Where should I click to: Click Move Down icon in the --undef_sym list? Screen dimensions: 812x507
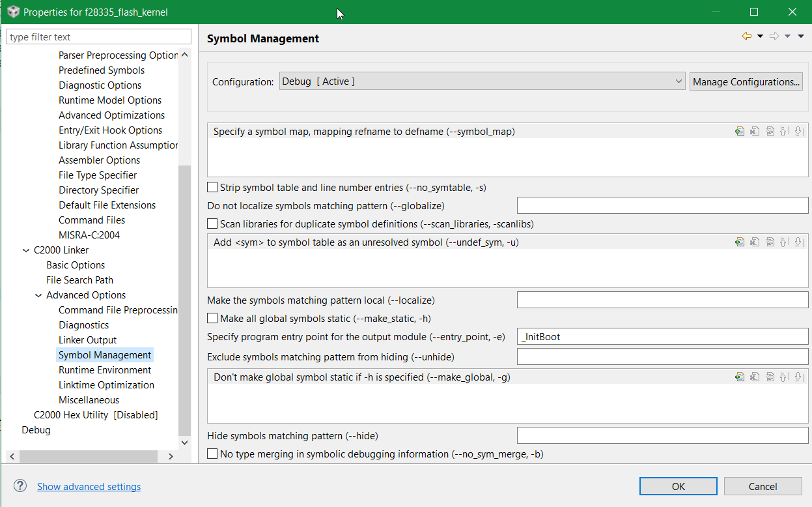click(799, 242)
